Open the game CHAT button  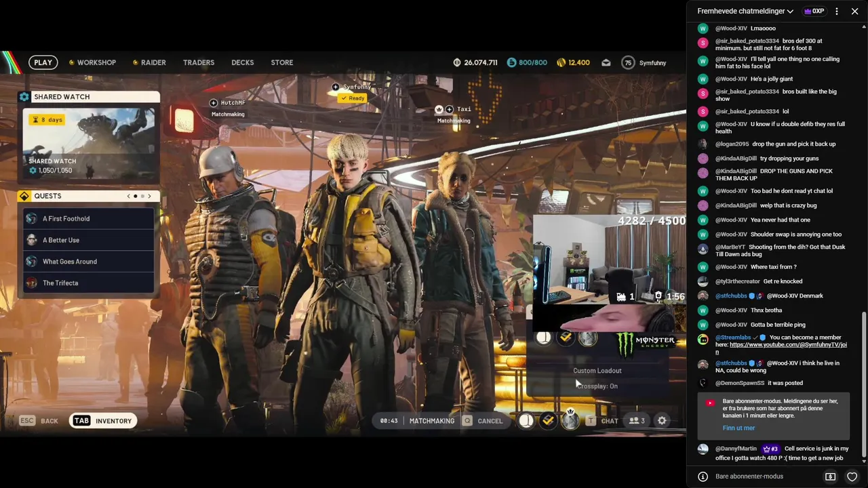click(602, 421)
